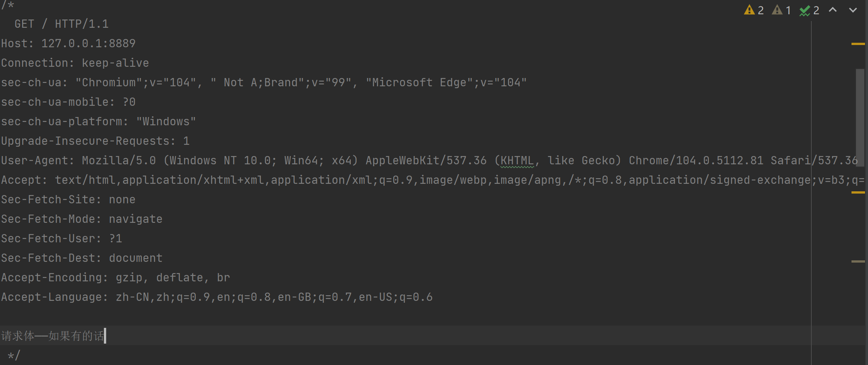The width and height of the screenshot is (868, 365).
Task: Click the Sec-Fetch-Mode: navigate line
Action: tap(82, 219)
